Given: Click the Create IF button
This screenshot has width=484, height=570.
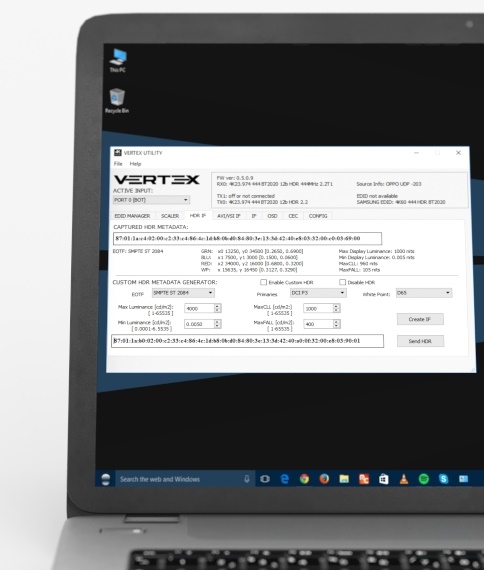Looking at the screenshot, I should tap(420, 319).
